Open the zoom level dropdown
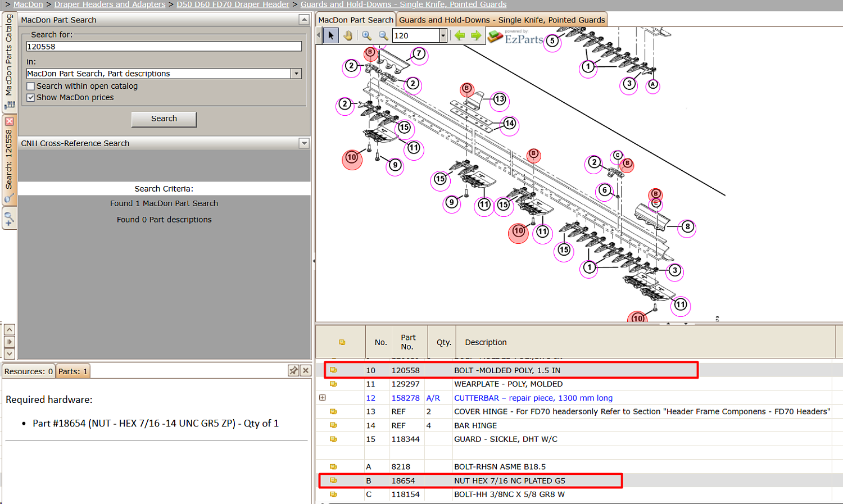Viewport: 843px width, 504px height. pos(443,35)
